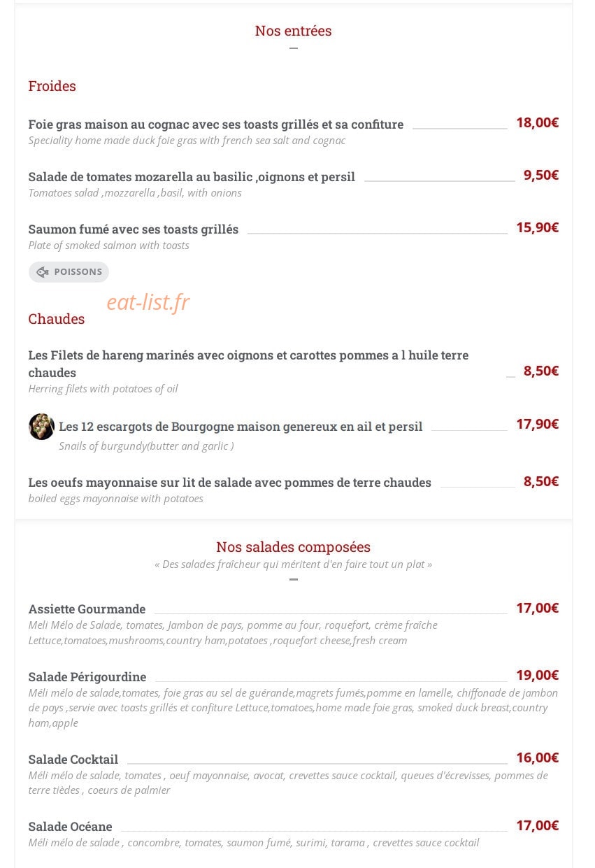
Task: Select Les Filets de hareng marinés dish
Action: (248, 364)
